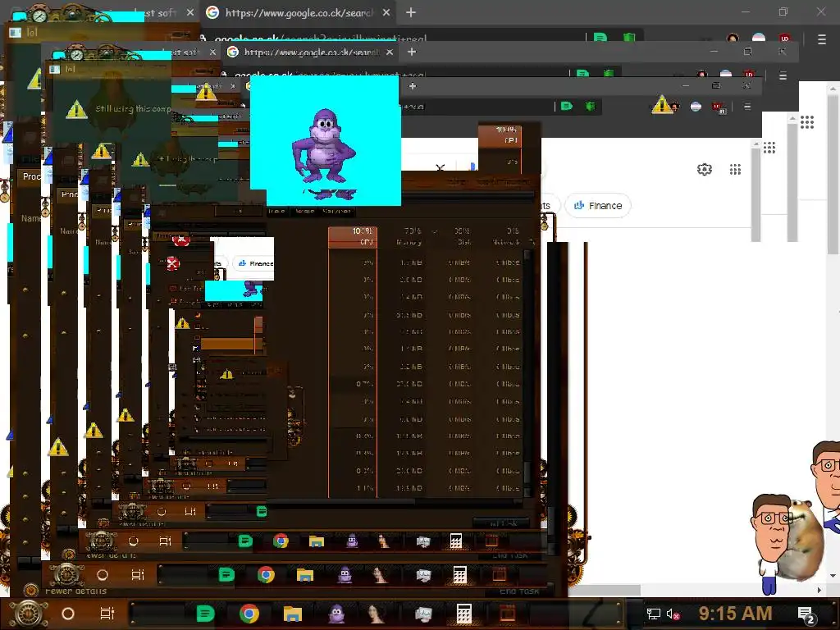The image size is (840, 630).
Task: Launch the green chat app on main taskbar
Action: [x=205, y=614]
